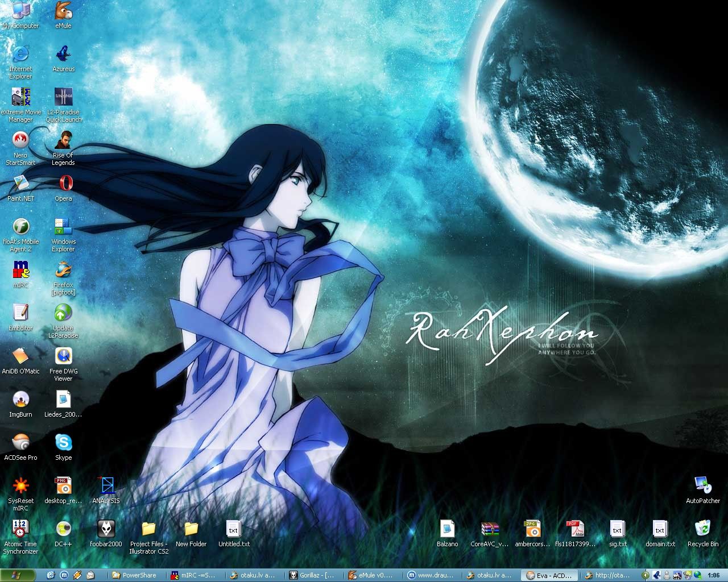
Task: Click Azureus frog tray icon
Action: click(656, 575)
